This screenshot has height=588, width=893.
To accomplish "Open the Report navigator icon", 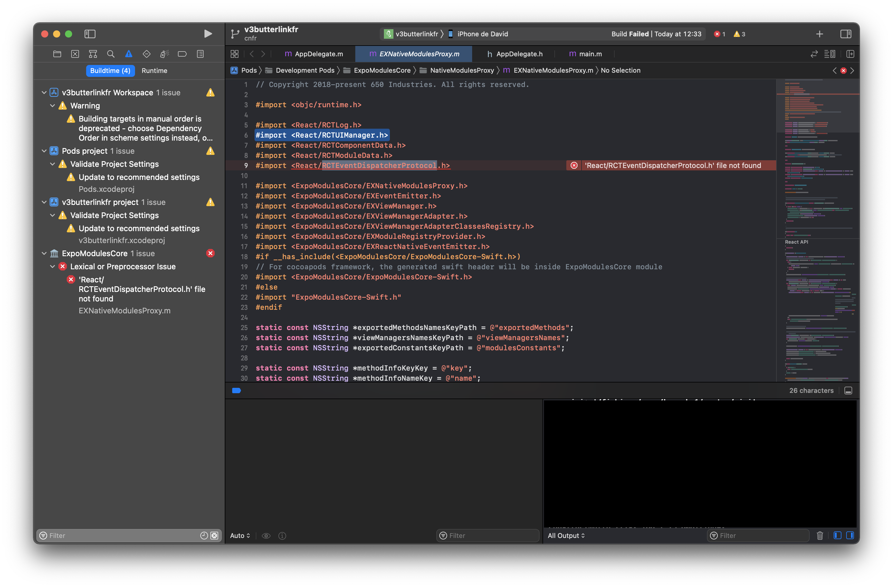I will click(200, 54).
